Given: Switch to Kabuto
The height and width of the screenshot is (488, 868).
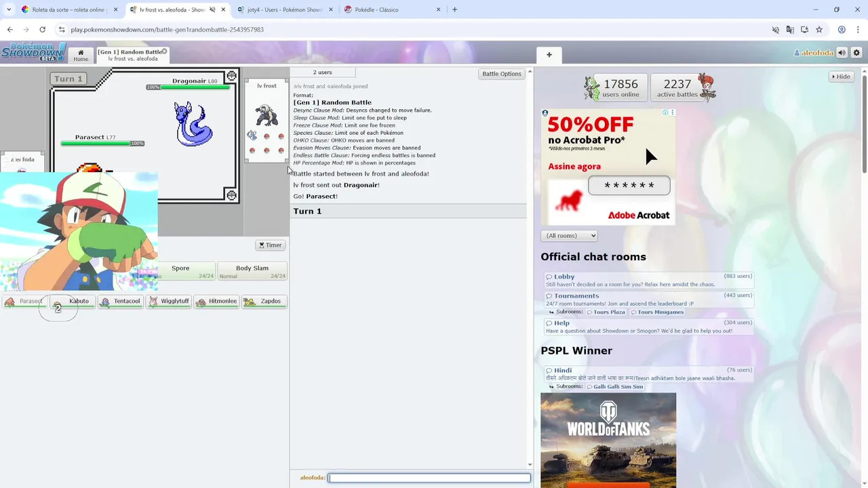Looking at the screenshot, I should click(73, 302).
